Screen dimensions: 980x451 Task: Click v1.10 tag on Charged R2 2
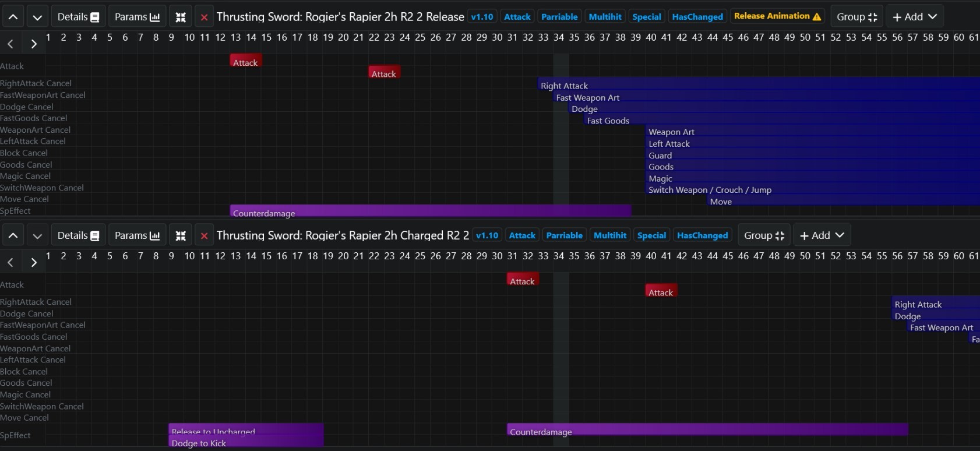tap(487, 235)
